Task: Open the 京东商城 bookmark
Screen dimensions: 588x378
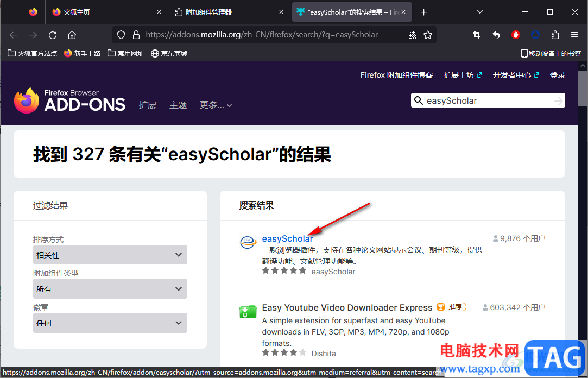Action: pyautogui.click(x=169, y=54)
